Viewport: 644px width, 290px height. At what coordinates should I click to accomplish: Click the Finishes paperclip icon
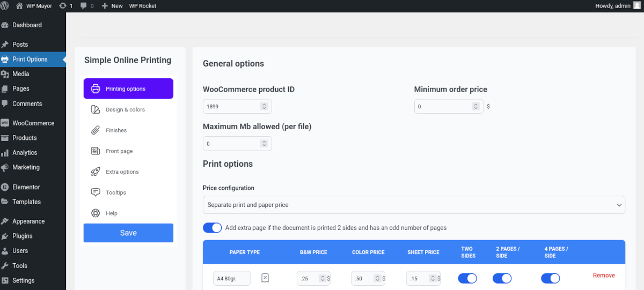coord(96,130)
